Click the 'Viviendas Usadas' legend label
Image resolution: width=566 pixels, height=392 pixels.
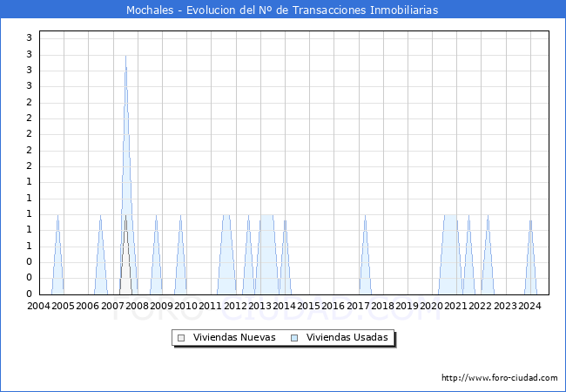(347, 337)
